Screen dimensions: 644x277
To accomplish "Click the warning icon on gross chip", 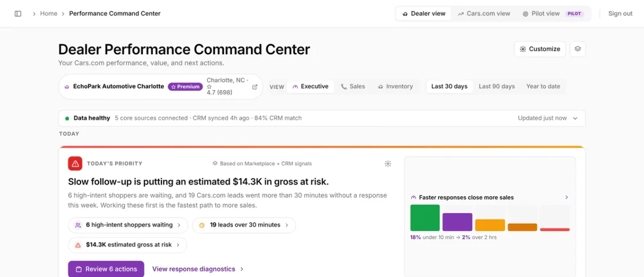I will click(78, 245).
